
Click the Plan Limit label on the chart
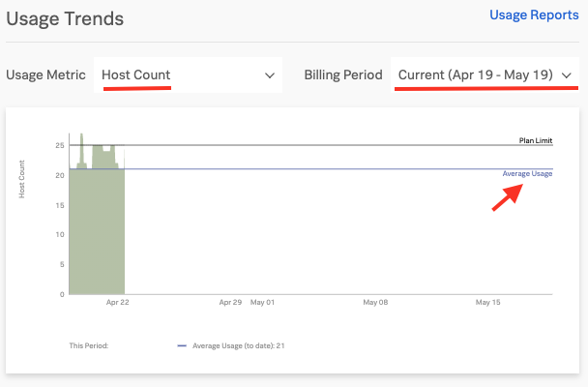[x=535, y=140]
